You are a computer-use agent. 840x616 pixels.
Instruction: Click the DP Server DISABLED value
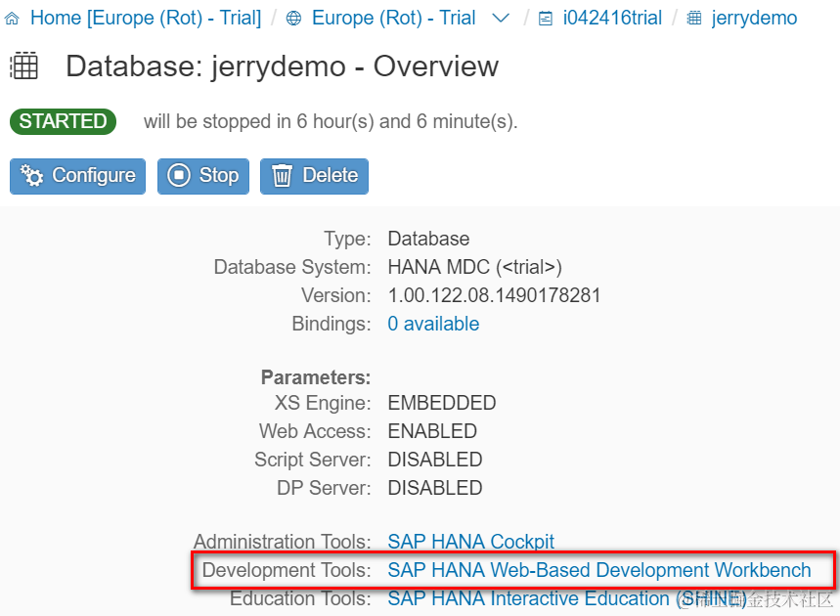coord(435,488)
